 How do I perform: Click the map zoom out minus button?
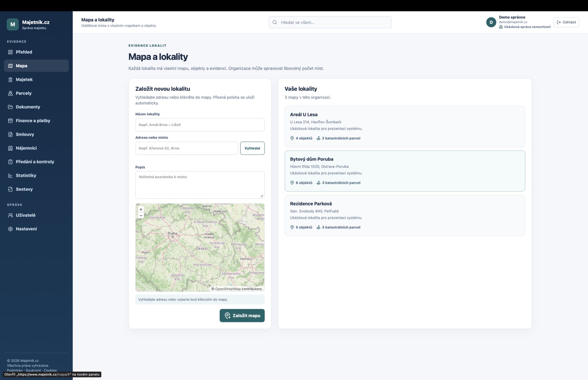point(141,215)
